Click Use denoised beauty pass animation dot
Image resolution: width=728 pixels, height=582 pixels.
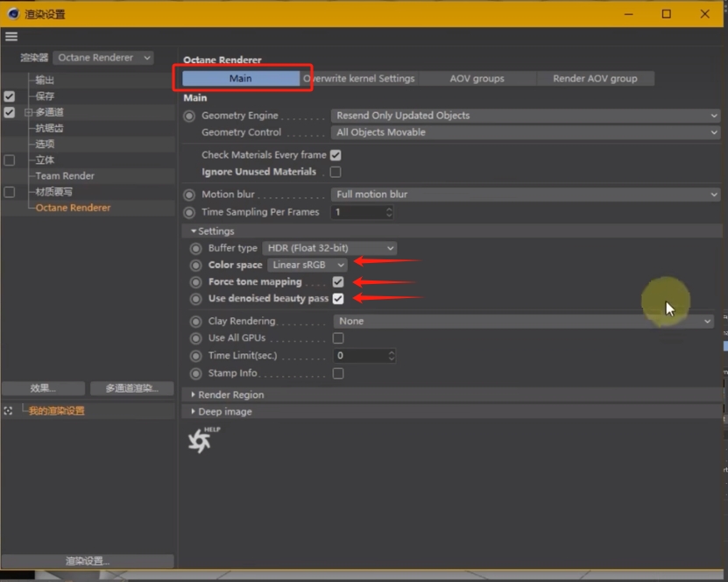point(196,299)
